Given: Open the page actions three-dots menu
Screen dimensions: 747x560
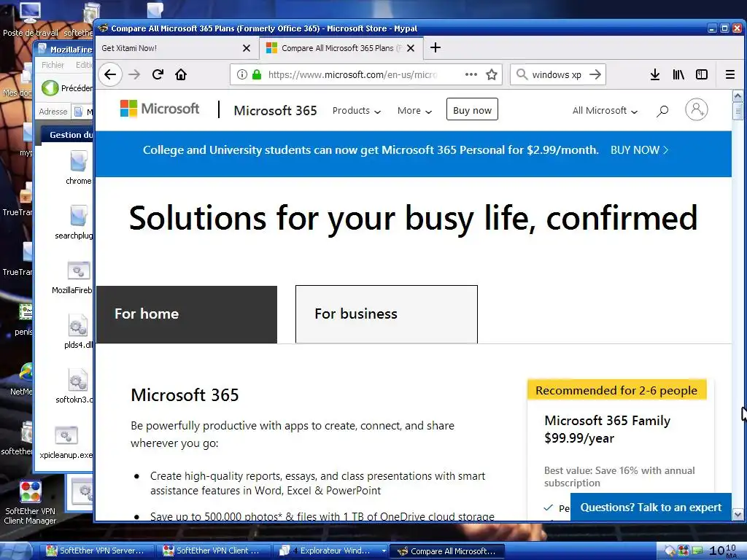Looking at the screenshot, I should click(471, 74).
